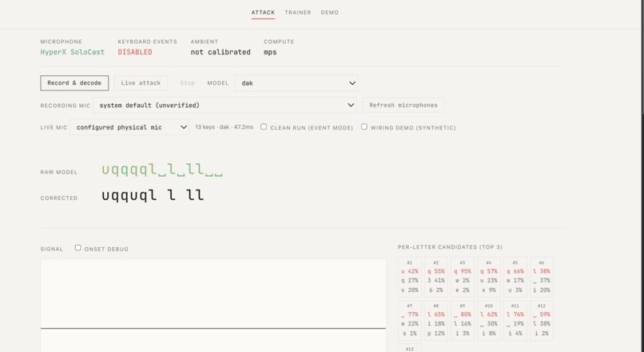The image size is (644, 352).
Task: Click 'u 23%' in candidate card #4
Action: [x=489, y=281]
